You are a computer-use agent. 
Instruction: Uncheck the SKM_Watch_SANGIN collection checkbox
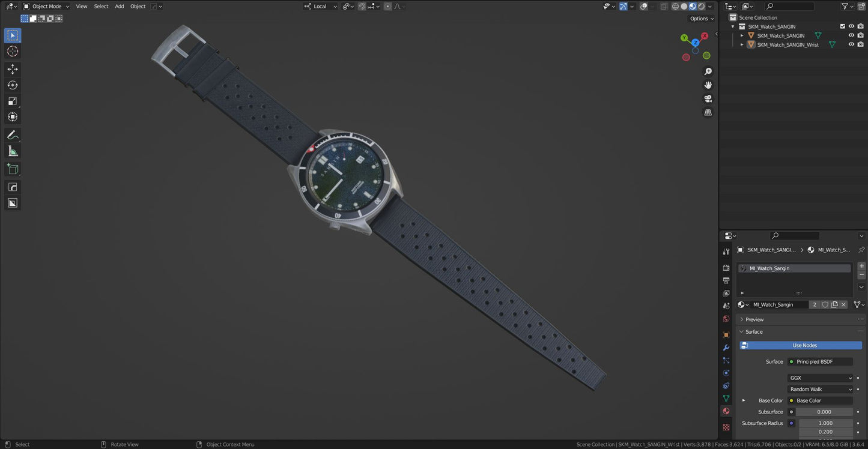pos(843,26)
